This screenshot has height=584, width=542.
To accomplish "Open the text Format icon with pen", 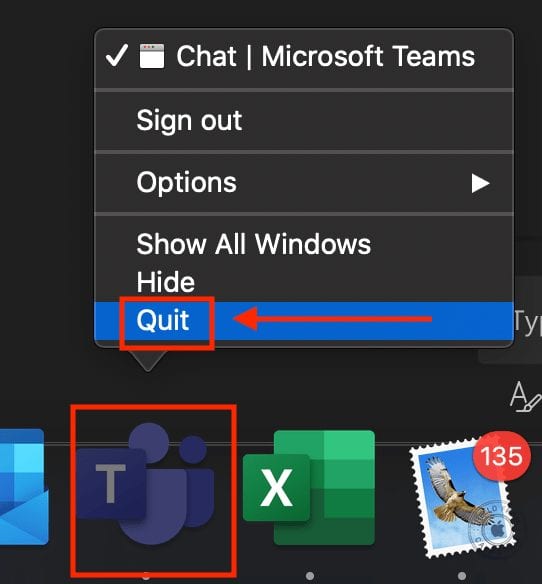I will tap(525, 398).
